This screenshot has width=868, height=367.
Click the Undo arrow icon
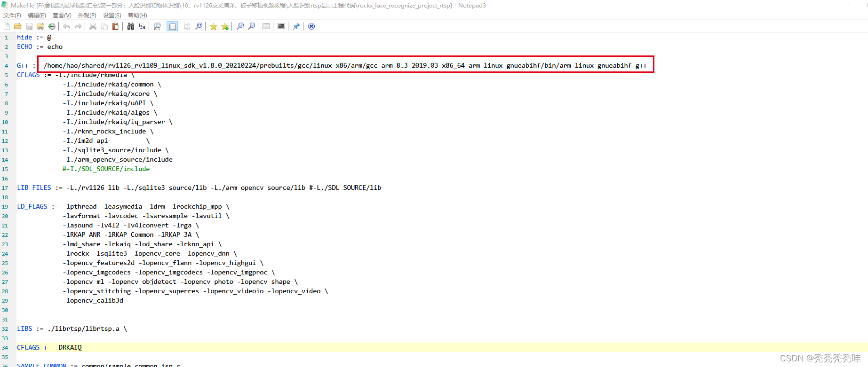(x=67, y=26)
